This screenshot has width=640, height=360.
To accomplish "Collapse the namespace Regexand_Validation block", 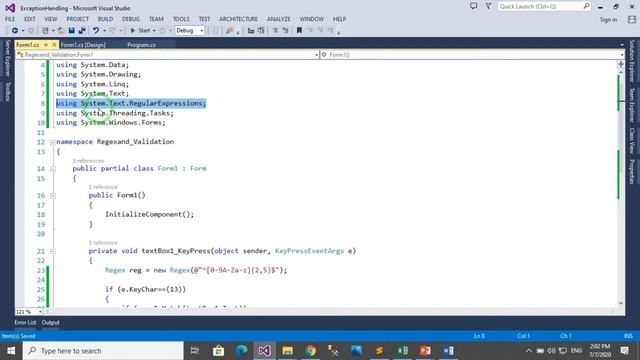I will [x=53, y=142].
